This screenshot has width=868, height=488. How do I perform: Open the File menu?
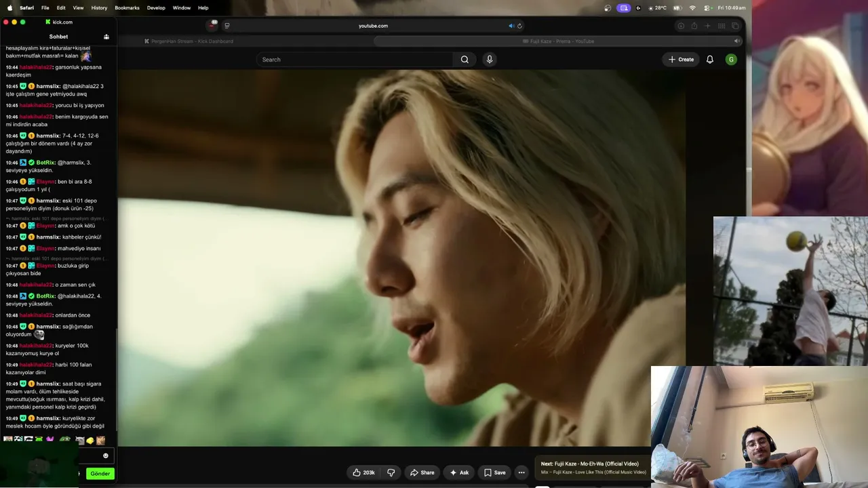click(45, 7)
